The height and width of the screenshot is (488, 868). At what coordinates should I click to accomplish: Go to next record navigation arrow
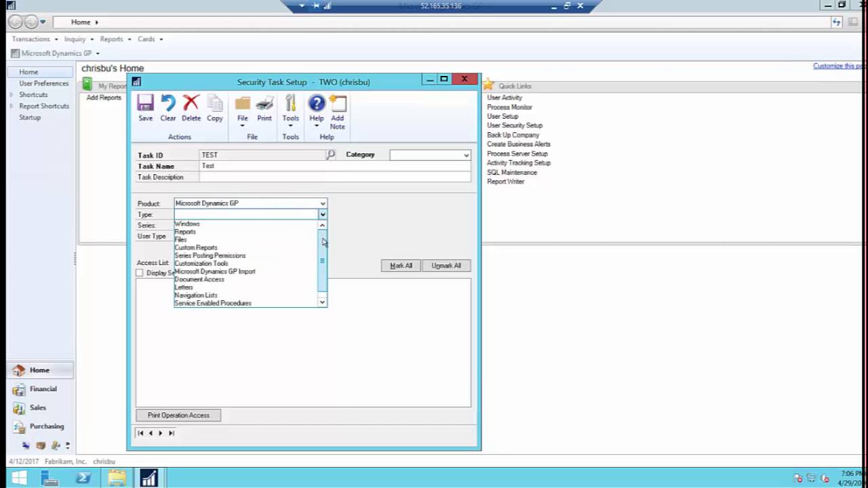[x=161, y=433]
